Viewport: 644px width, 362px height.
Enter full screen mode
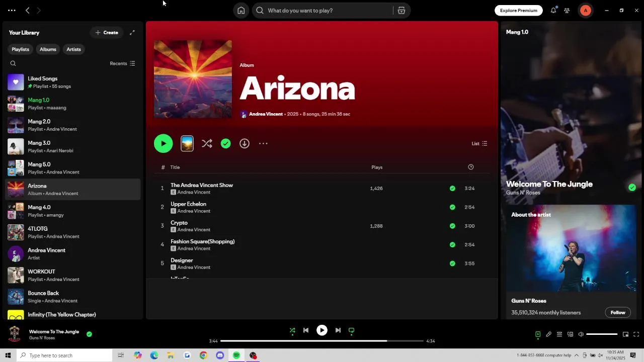[x=636, y=334]
